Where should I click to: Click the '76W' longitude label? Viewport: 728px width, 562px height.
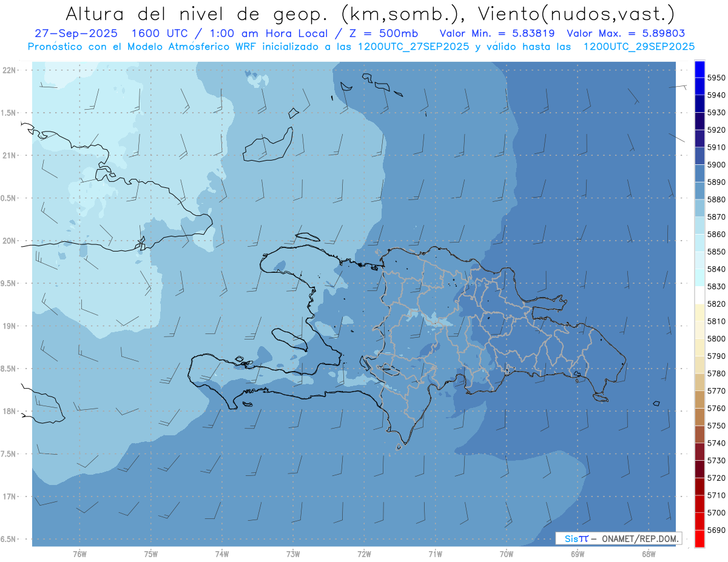[x=79, y=554]
